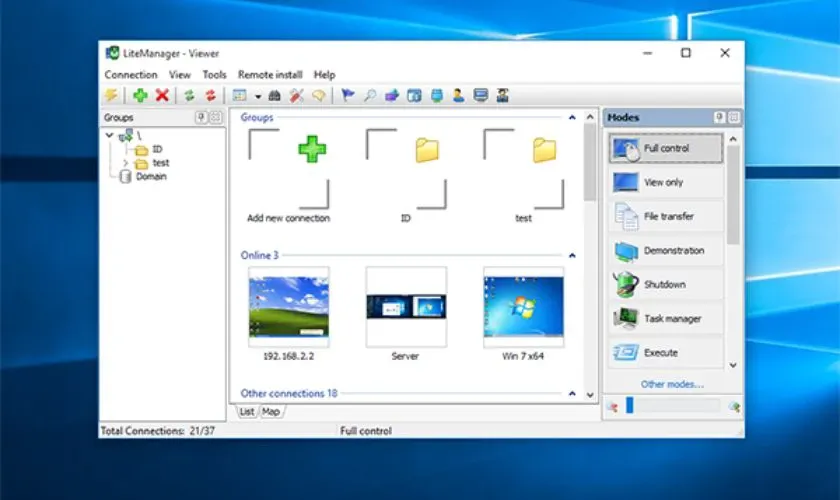Screen dimensions: 840x500
Task: Collapse the Online 3 section
Action: pyautogui.click(x=572, y=255)
